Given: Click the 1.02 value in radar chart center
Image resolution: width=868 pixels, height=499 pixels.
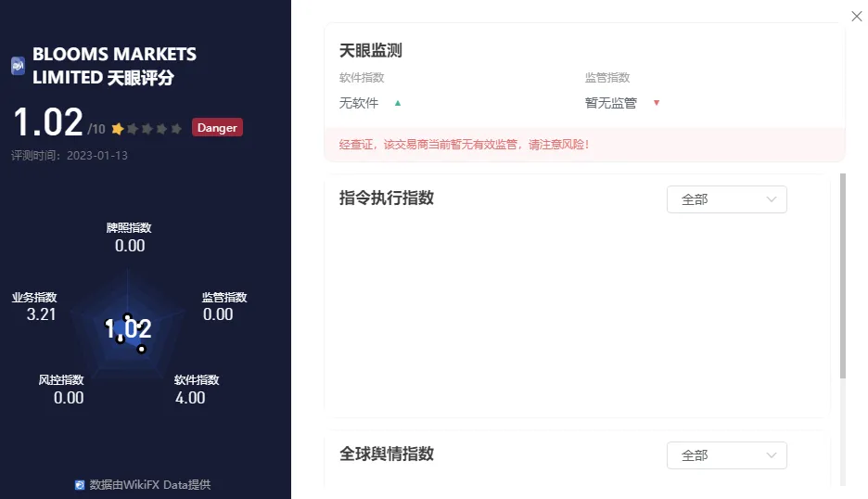Looking at the screenshot, I should pyautogui.click(x=128, y=328).
